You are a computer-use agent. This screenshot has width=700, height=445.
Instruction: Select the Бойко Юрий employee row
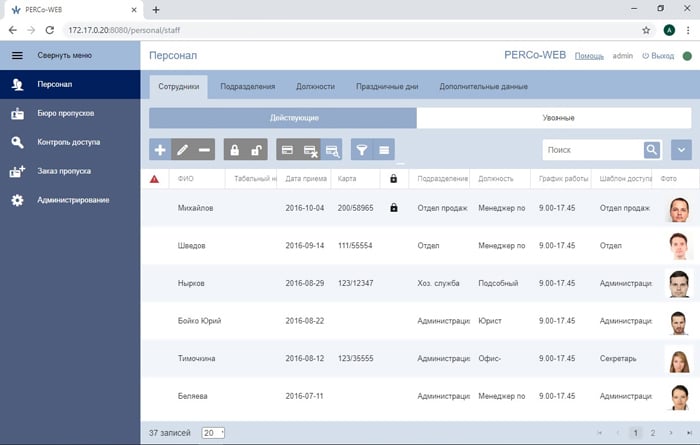[x=420, y=321]
